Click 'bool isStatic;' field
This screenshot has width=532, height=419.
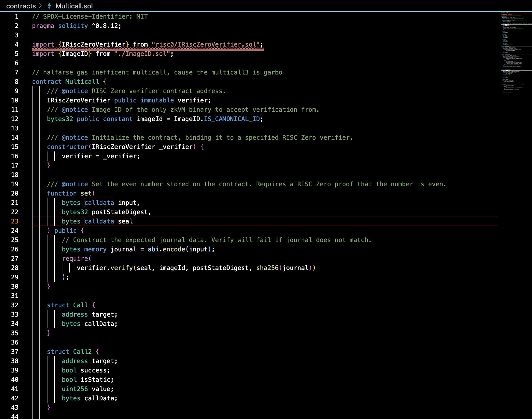pyautogui.click(x=88, y=380)
